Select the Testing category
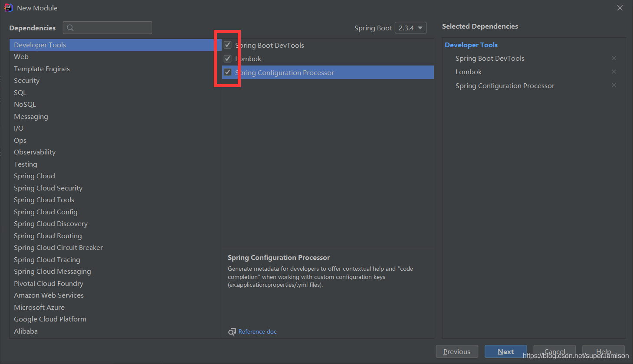633x364 pixels. tap(115, 164)
